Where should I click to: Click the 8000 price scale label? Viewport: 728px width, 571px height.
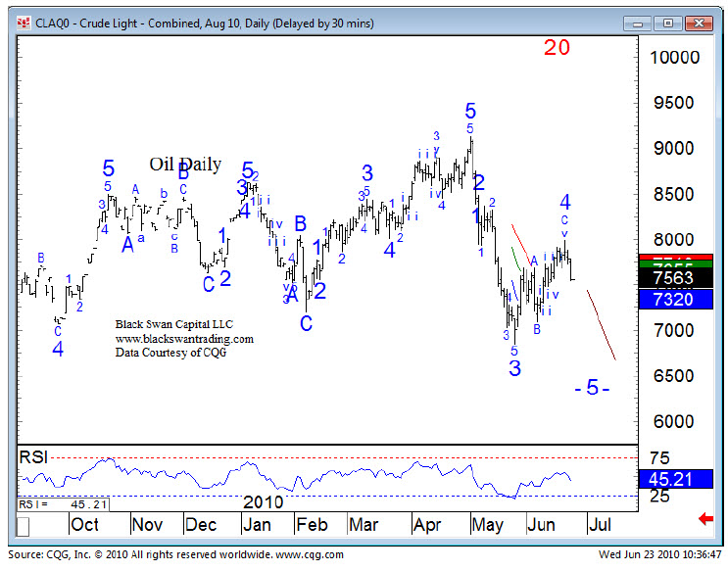point(674,240)
